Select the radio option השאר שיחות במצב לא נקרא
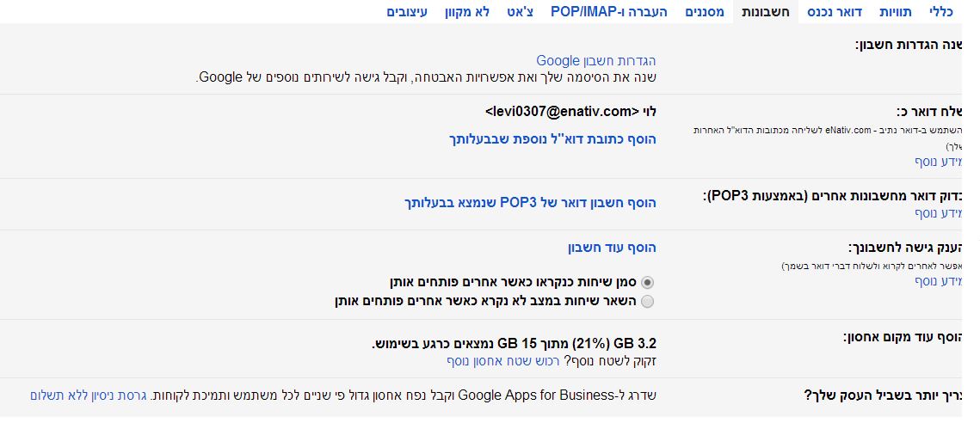Image resolution: width=980 pixels, height=423 pixels. (648, 301)
